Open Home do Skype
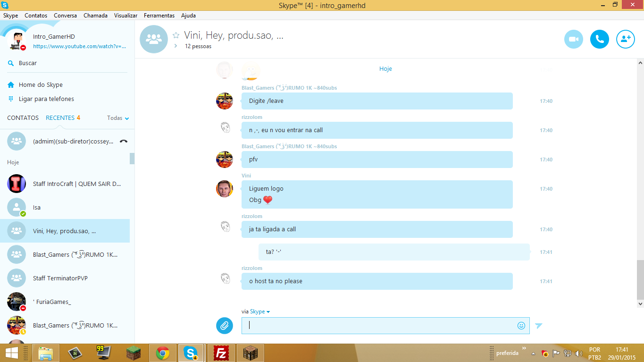This screenshot has width=644, height=362. [41, 85]
